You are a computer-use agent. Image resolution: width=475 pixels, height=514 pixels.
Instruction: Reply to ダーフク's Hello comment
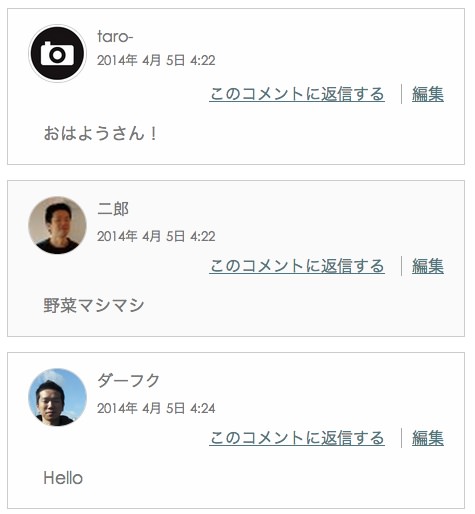(297, 438)
